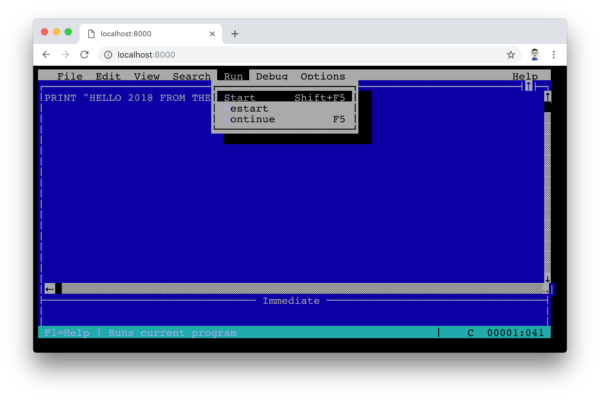Viewport: 600px width, 400px height.
Task: View site information icon in address bar
Action: 108,55
